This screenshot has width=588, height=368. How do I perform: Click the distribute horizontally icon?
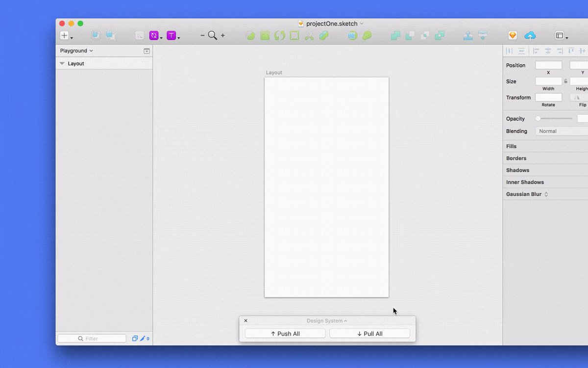click(509, 51)
